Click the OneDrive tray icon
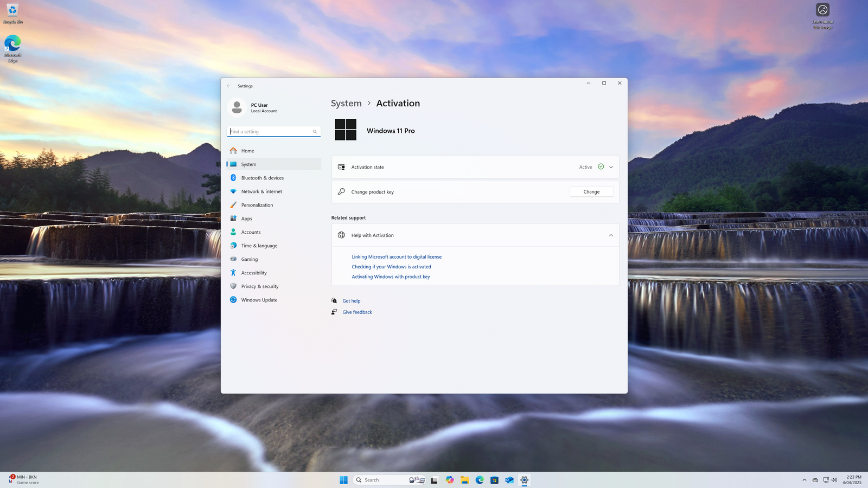This screenshot has width=868, height=488. tap(815, 480)
